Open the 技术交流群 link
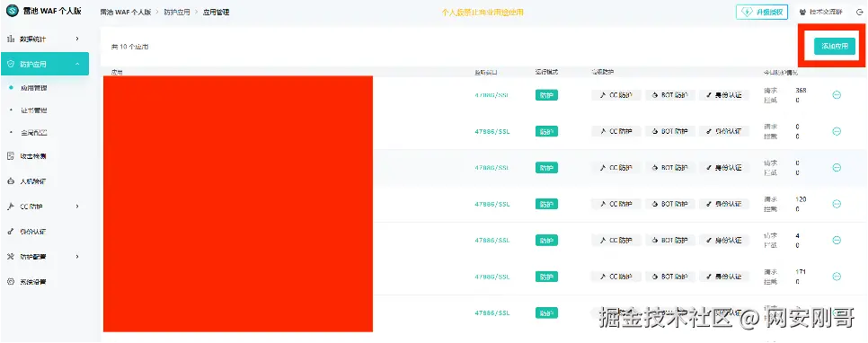The height and width of the screenshot is (343, 868). point(821,13)
